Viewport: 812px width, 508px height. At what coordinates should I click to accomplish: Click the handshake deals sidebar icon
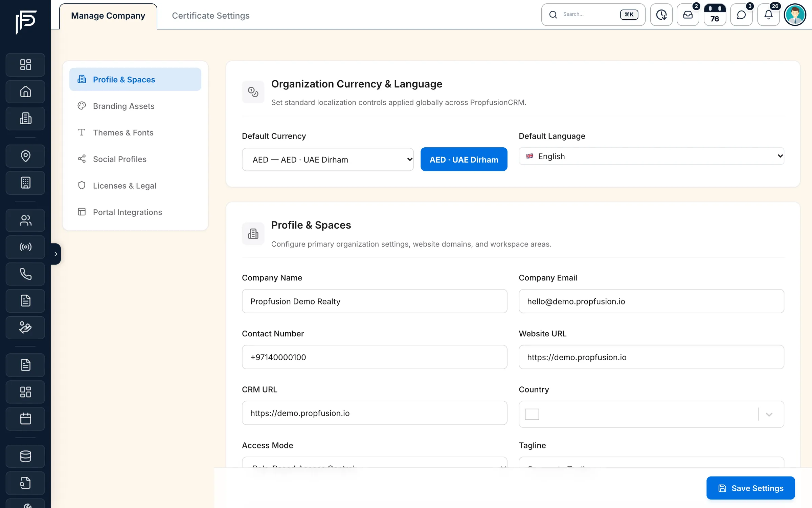point(25,327)
